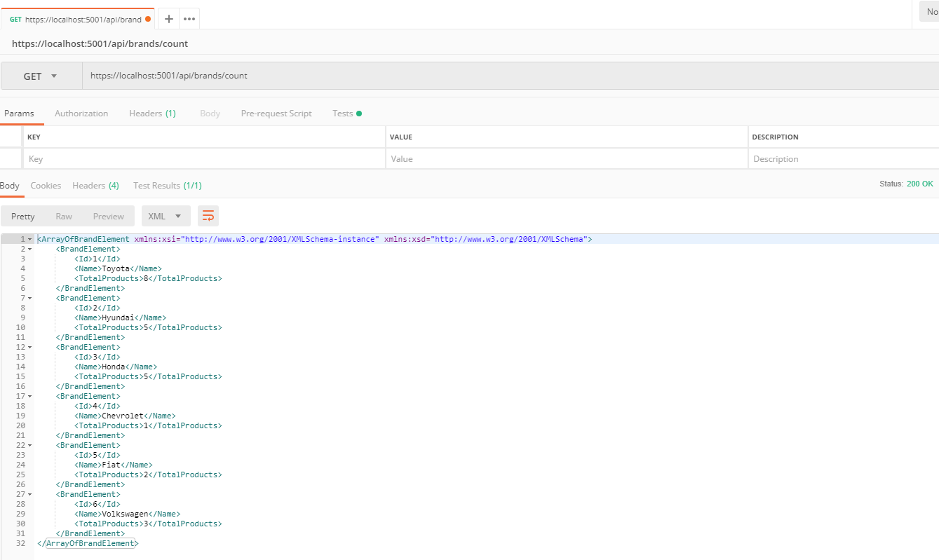Select the api/brand request tab
939x560 pixels.
[x=77, y=19]
